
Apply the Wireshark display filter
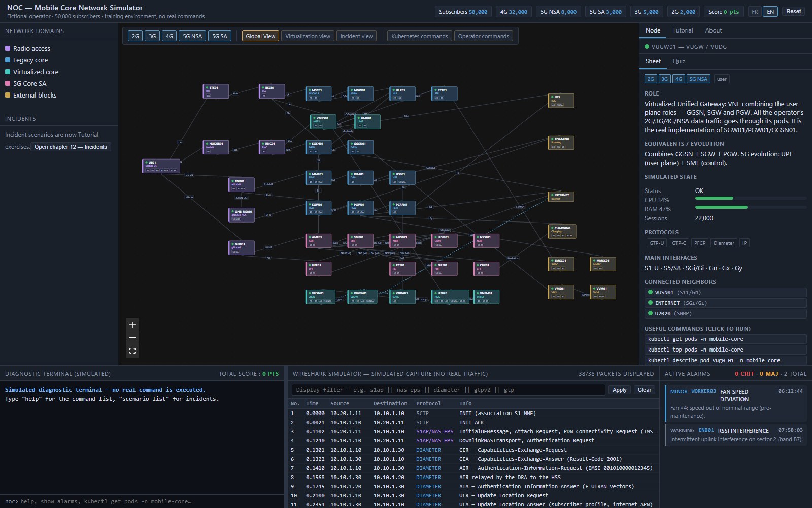click(619, 390)
